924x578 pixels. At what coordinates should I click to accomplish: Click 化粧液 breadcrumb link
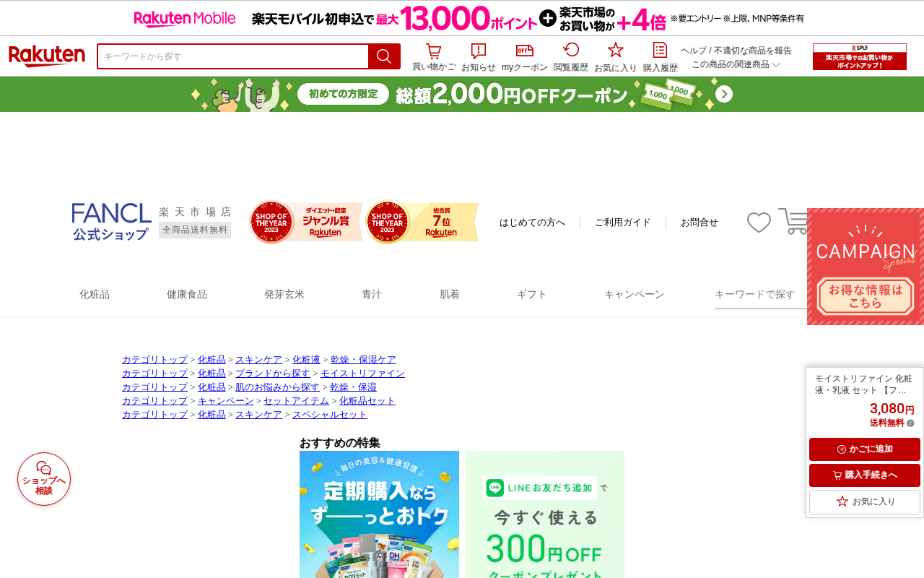pyautogui.click(x=306, y=360)
